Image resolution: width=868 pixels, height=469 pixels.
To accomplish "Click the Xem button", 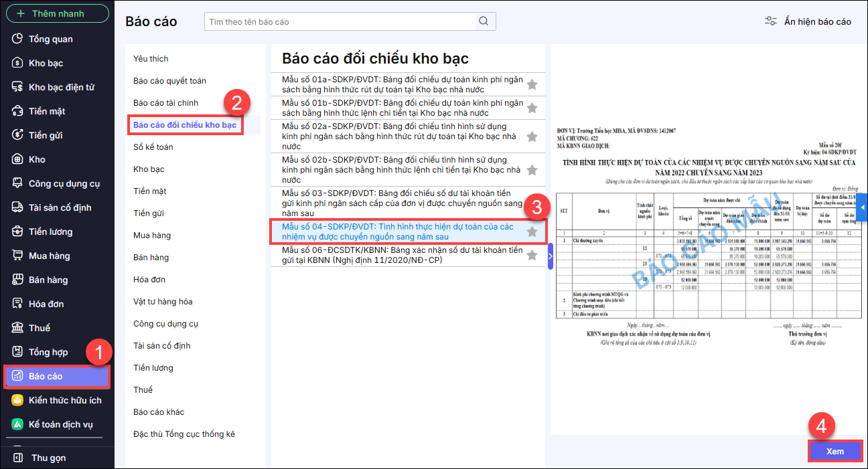I will point(835,452).
